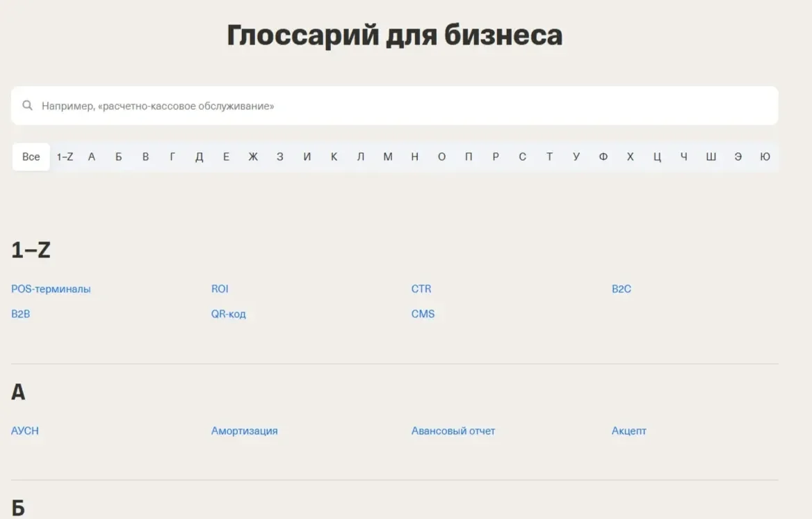812x519 pixels.
Task: Focus the glossary search input field
Action: pos(395,106)
